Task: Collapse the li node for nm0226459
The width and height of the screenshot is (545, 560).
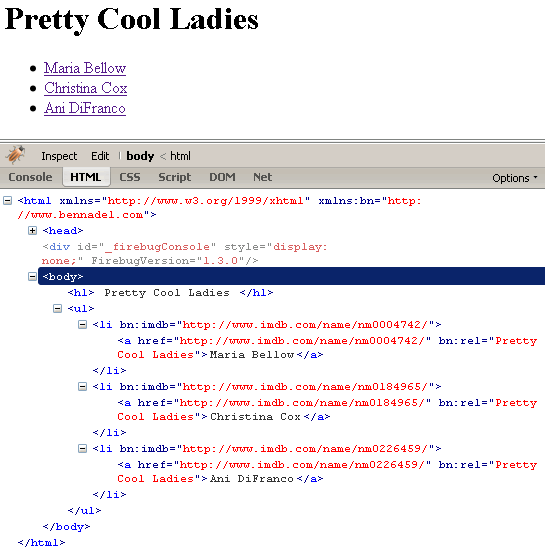Action: tap(82, 449)
